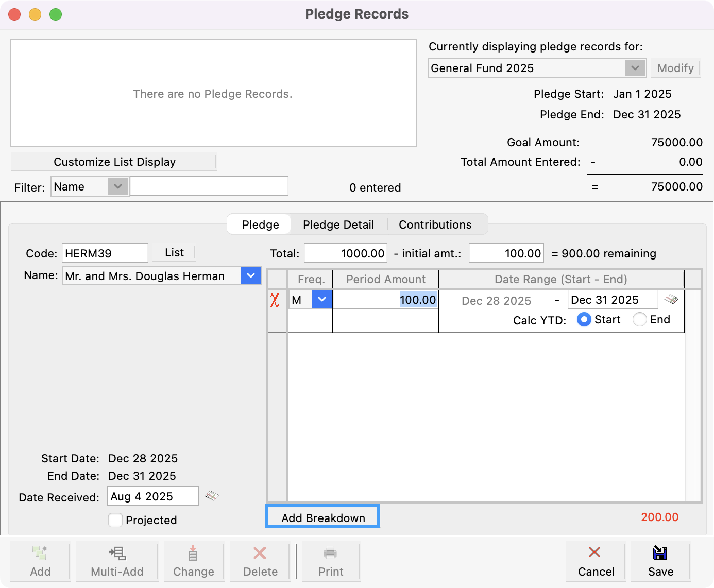Viewport: 714px width, 588px height.
Task: Switch to the Pledge Detail tab
Action: click(338, 224)
